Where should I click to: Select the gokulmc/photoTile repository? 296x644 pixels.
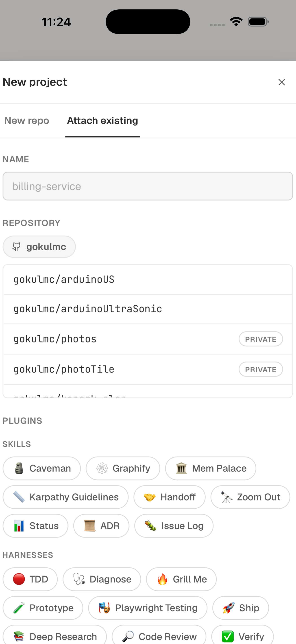(x=148, y=369)
